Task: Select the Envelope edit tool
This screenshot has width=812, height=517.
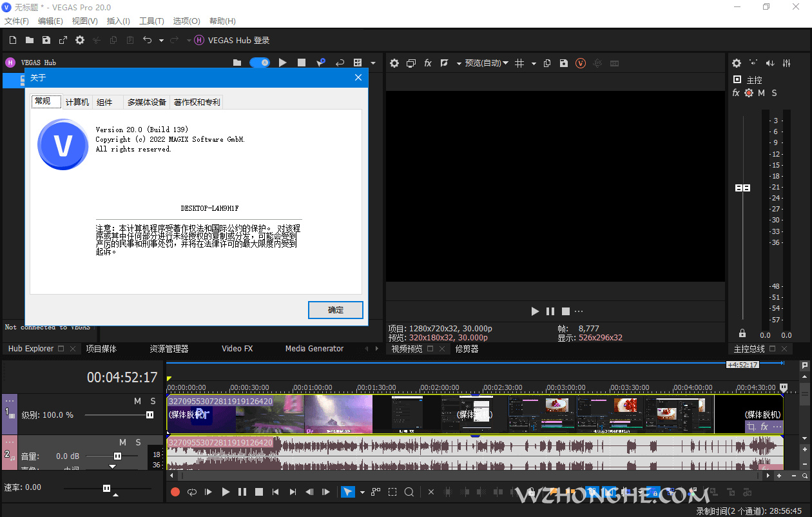Action: [x=376, y=492]
